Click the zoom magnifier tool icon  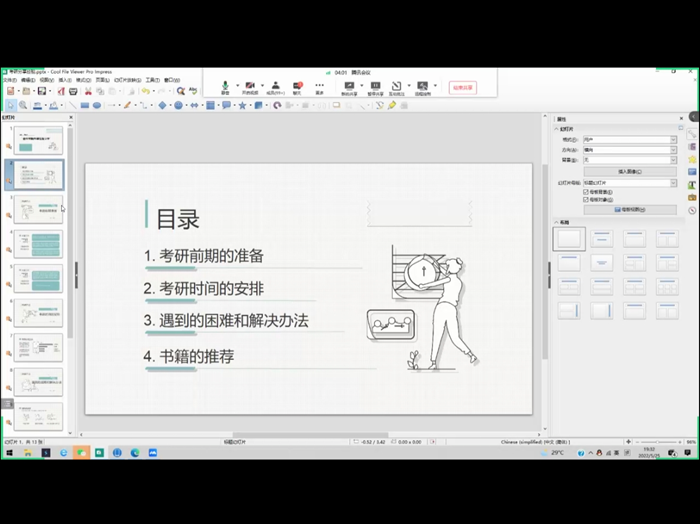pyautogui.click(x=23, y=105)
